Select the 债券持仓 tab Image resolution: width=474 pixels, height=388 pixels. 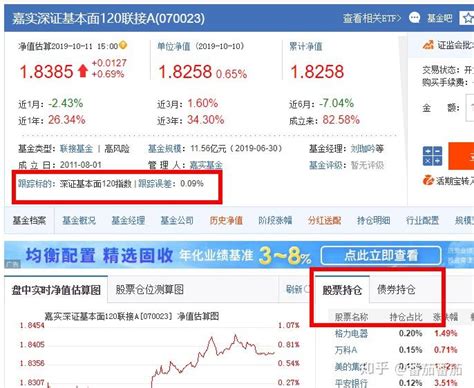396,289
